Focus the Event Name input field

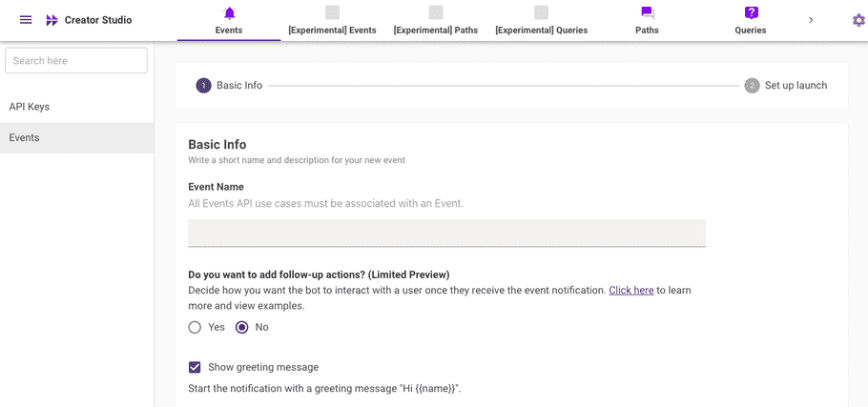coord(446,233)
